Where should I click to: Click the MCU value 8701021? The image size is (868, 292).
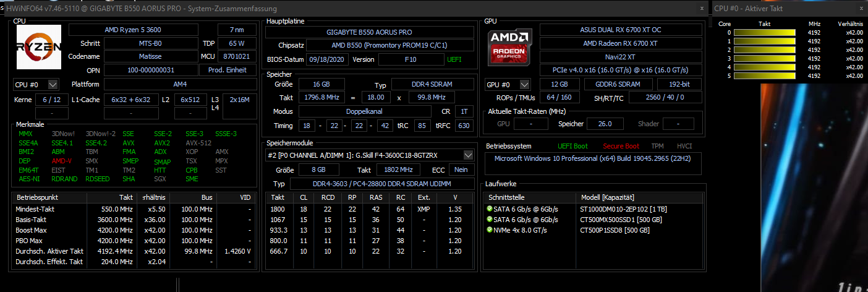pyautogui.click(x=236, y=56)
